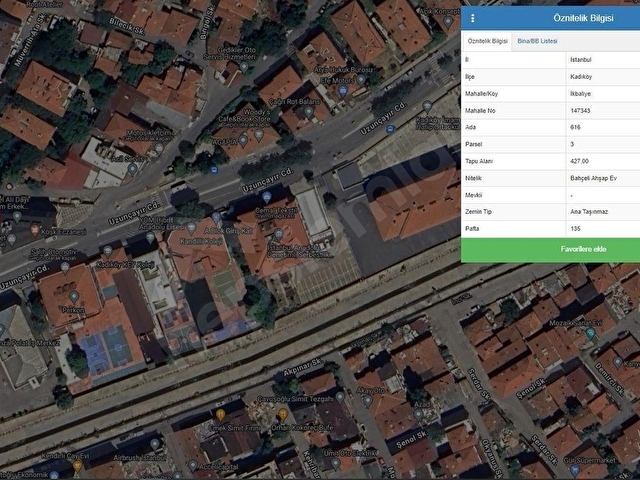Click the 'Kadıköy' value in the İlçe row
Screen dimensions: 640x480
pos(581,77)
